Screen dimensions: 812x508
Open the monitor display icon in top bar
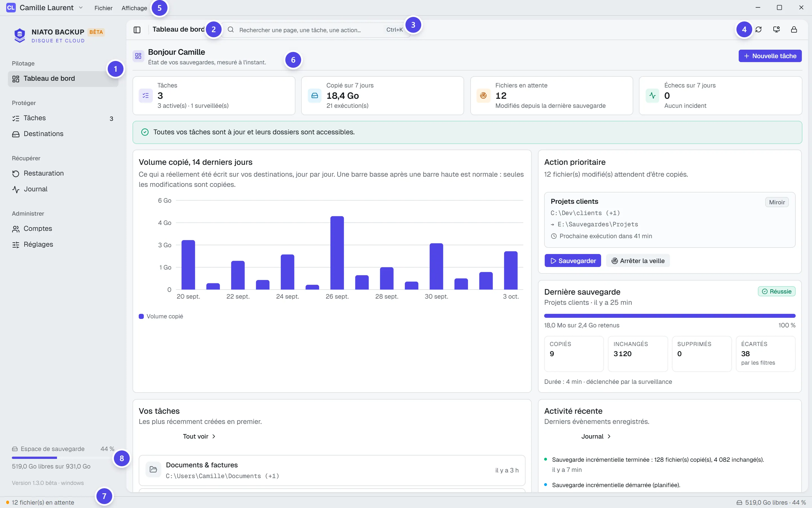pyautogui.click(x=776, y=30)
